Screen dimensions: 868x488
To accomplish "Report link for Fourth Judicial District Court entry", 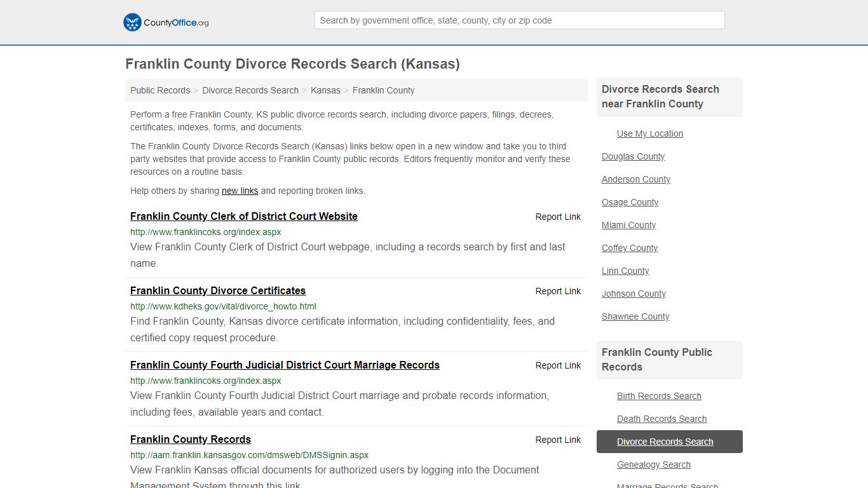I will coord(558,365).
